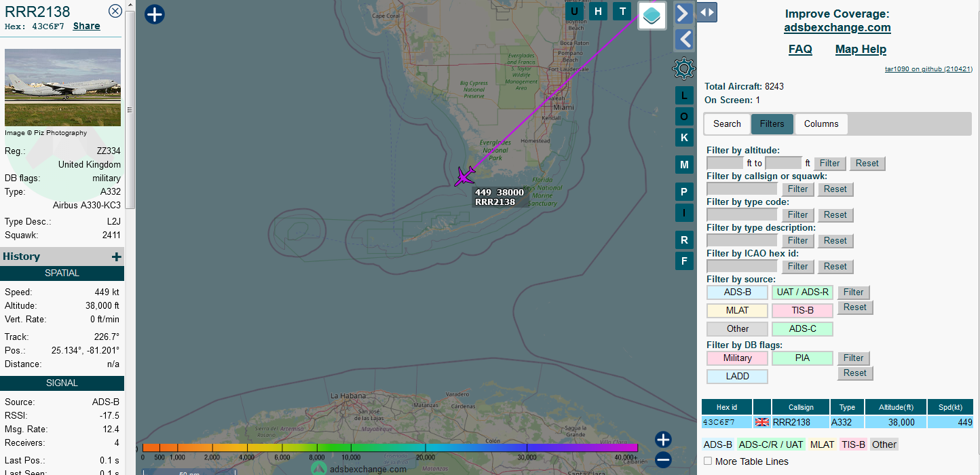Screen dimensions: 980x475
Task: Open the Map Help link
Action: tap(861, 50)
